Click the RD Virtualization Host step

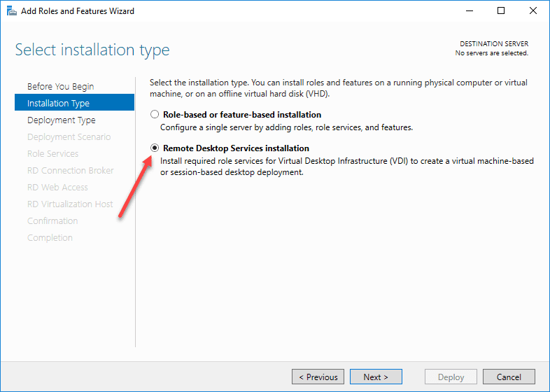click(x=70, y=204)
